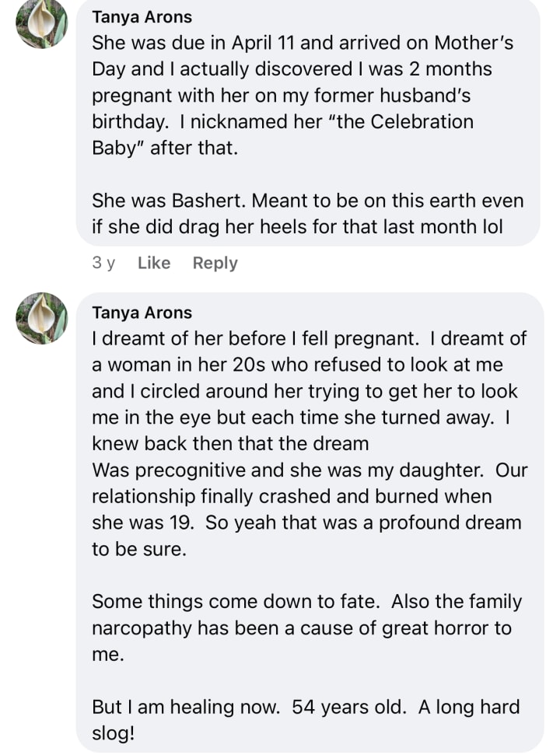This screenshot has height=755, width=560.
Task: Like the "Celebration Baby" comment
Action: tap(153, 263)
